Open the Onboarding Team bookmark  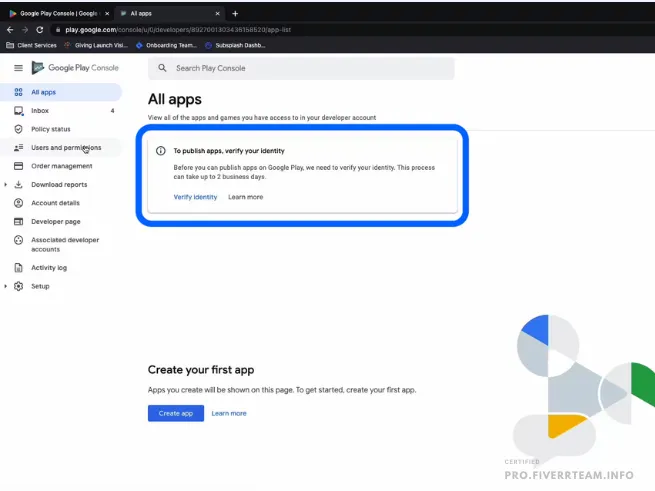167,45
